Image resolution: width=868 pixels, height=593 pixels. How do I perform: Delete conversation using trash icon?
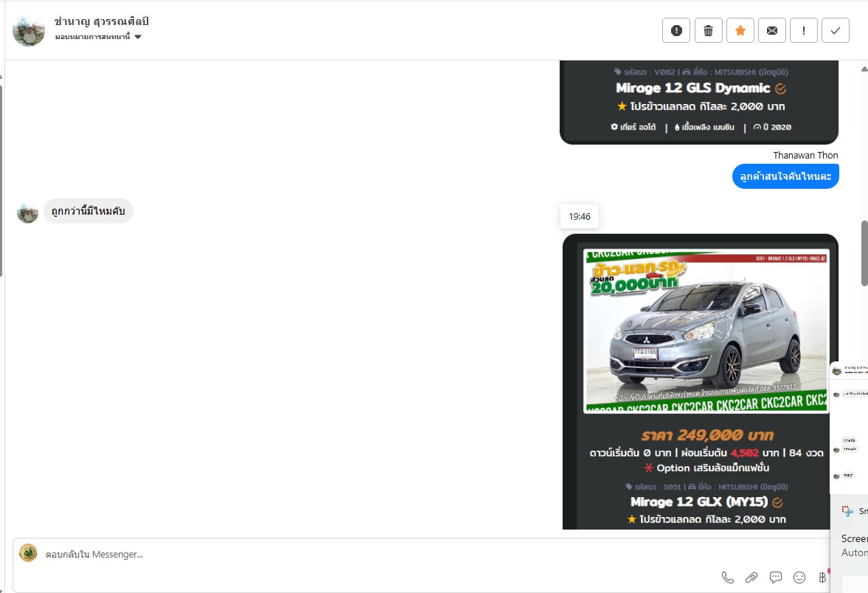pos(708,30)
